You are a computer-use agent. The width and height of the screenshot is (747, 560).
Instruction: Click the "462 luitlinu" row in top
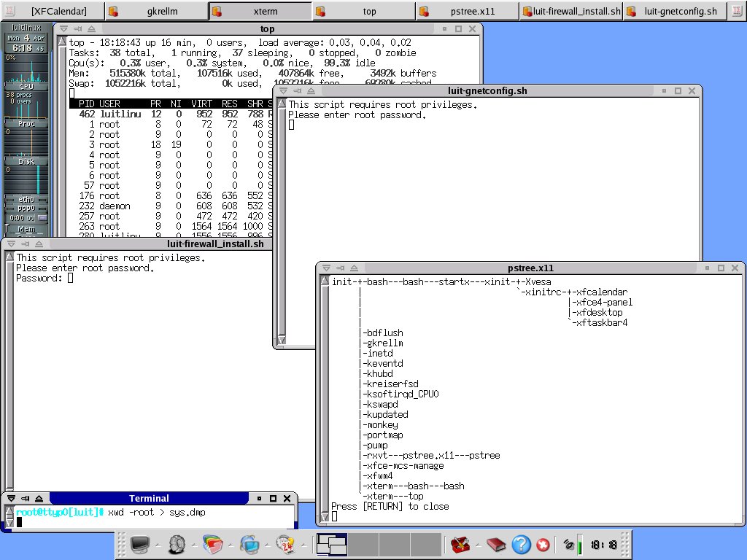[x=171, y=114]
